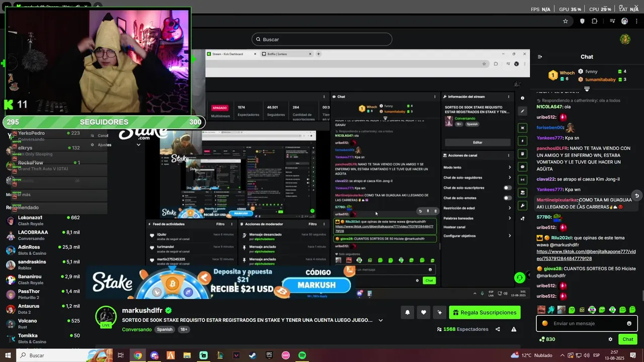Click Regala Suscripciones button

[485, 312]
